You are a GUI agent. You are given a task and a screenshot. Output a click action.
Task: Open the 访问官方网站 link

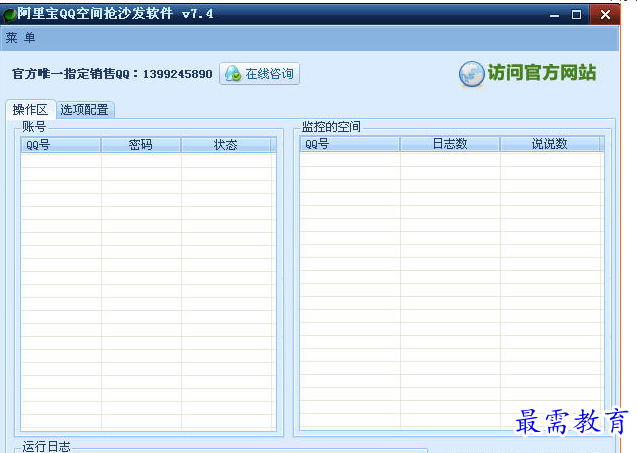coord(542,73)
